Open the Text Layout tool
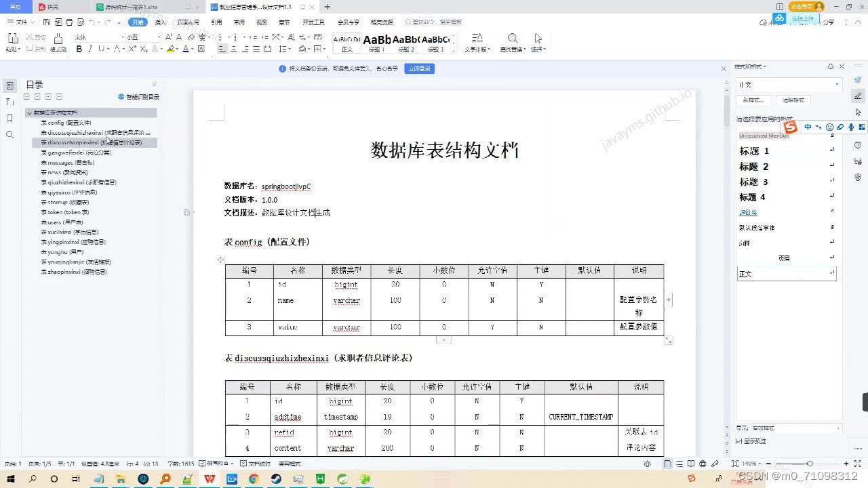The width and height of the screenshot is (868, 488). [477, 43]
